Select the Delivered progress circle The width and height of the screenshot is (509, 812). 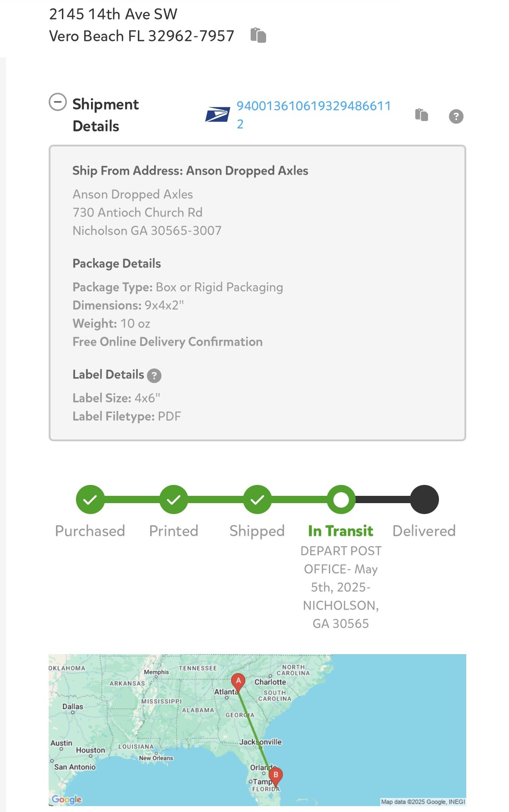(x=424, y=499)
